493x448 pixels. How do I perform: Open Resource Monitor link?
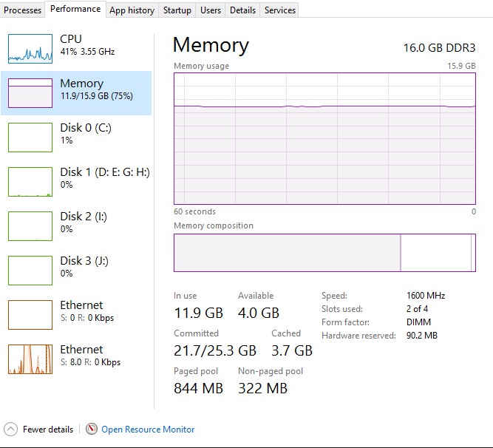click(148, 429)
